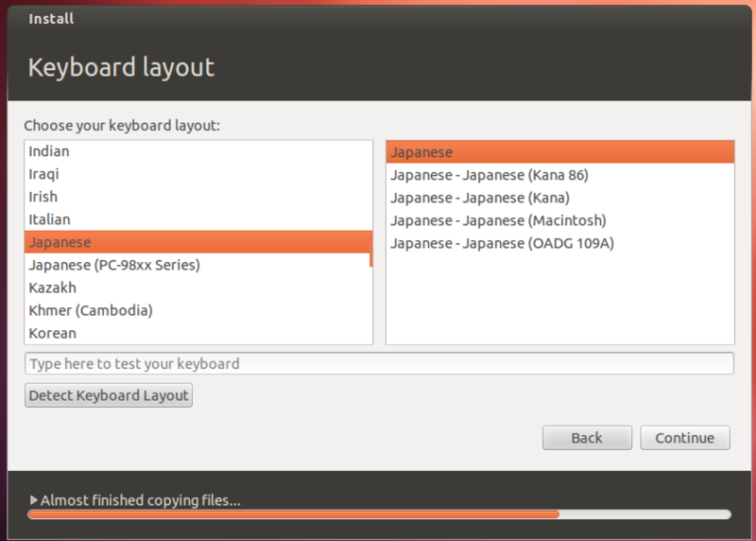This screenshot has height=541, width=756.
Task: Select plain Japanese variant in right list
Action: (560, 152)
